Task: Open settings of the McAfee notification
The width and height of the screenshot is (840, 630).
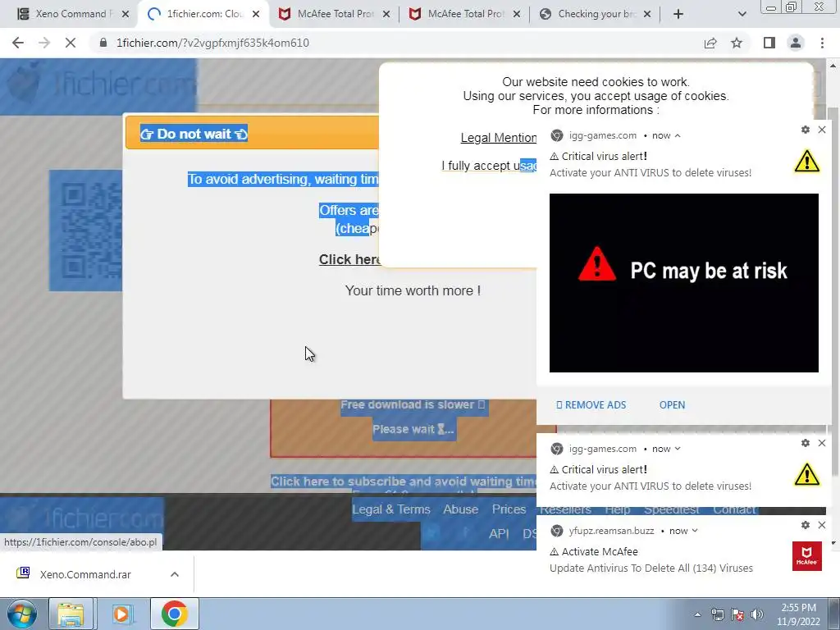Action: 806,525
